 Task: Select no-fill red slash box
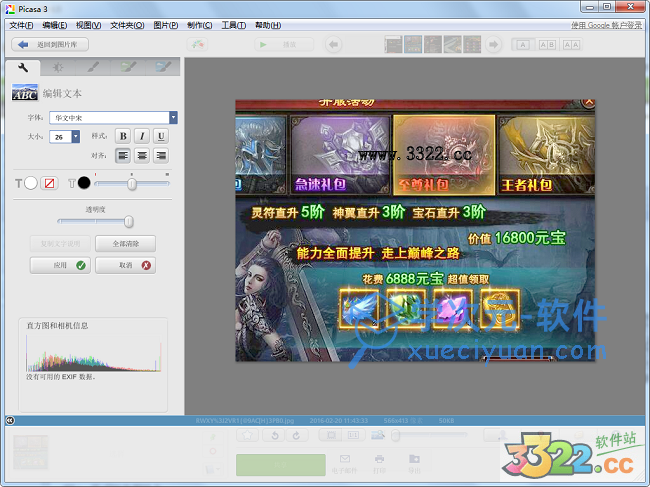[49, 183]
